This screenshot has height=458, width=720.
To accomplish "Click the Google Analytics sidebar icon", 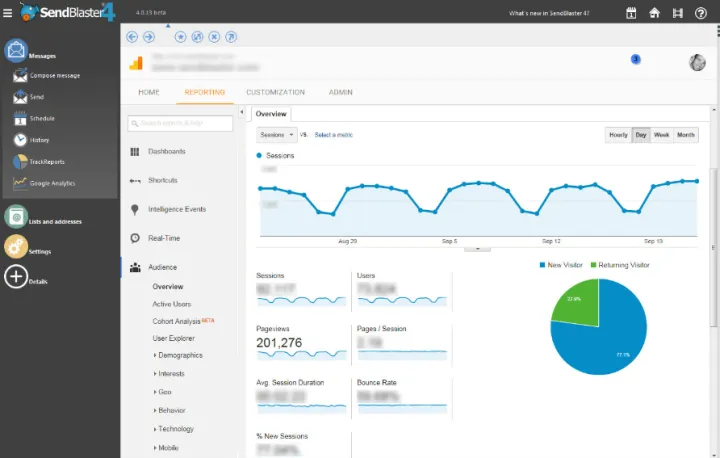I will click(20, 183).
